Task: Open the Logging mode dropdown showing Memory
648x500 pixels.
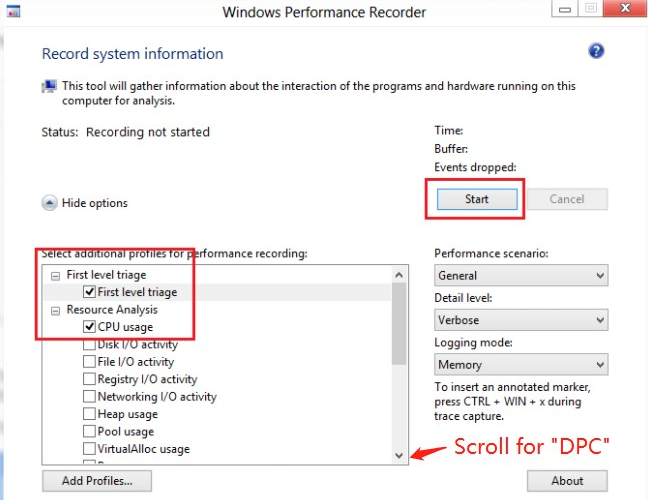Action: click(521, 364)
